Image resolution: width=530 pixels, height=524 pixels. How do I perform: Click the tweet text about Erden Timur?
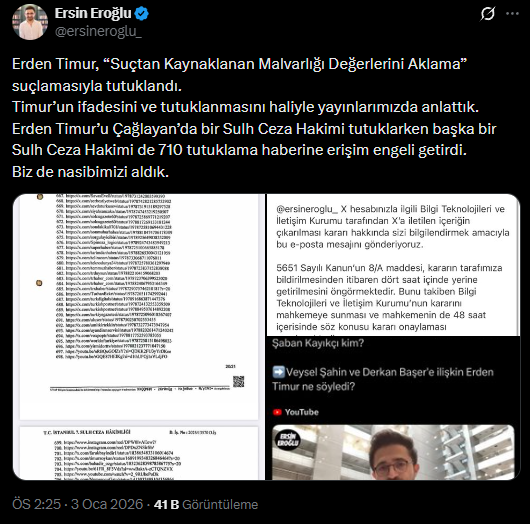(x=254, y=118)
